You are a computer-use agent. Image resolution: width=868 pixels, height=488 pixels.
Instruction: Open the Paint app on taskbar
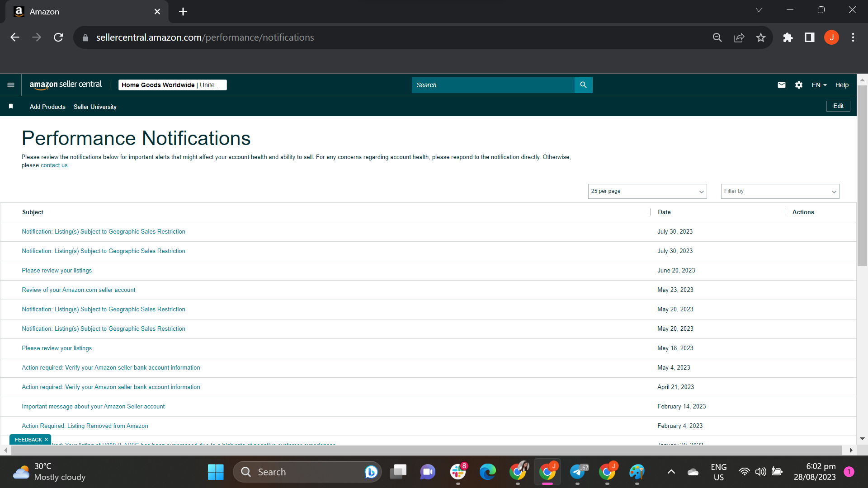[x=637, y=472]
